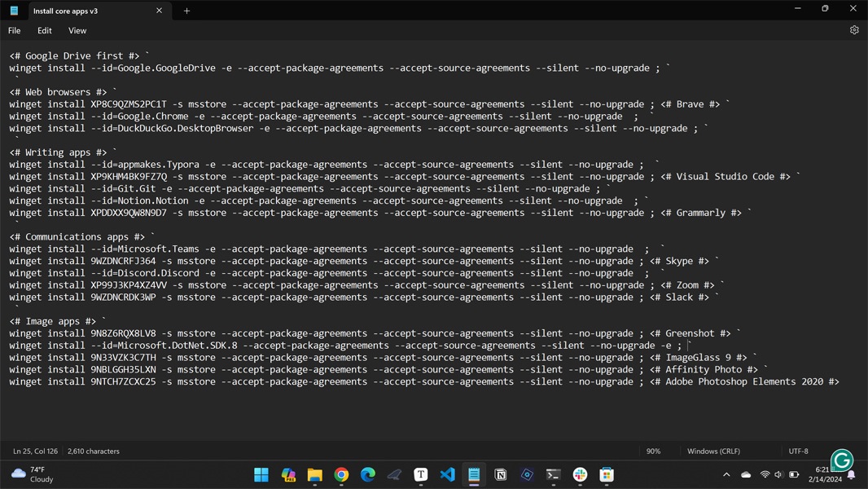868x489 pixels.
Task: Open Visual Studio Code from taskbar
Action: (x=447, y=474)
